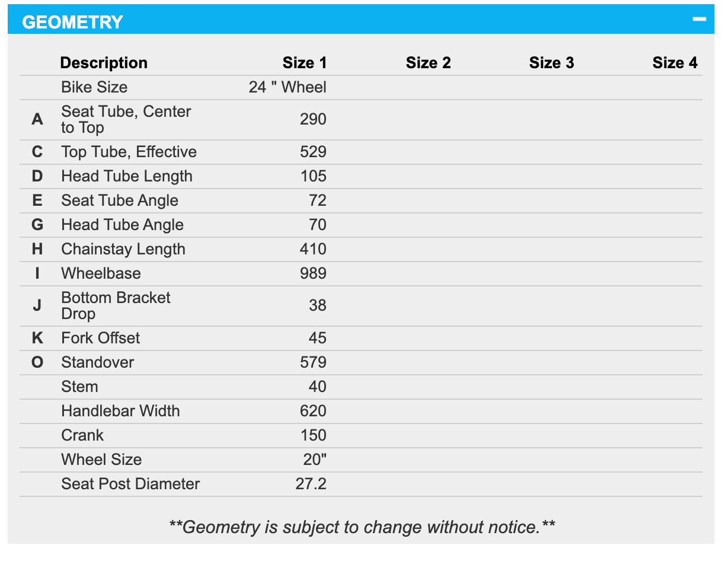Screen dimensions: 728x561
Task: Click the Seat Tube, Center to Top label
Action: [126, 119]
